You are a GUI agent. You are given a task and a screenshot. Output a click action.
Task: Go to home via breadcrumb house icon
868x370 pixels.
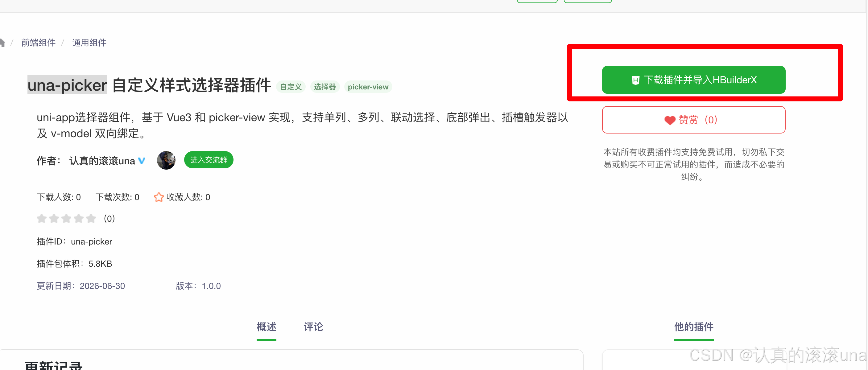(2, 43)
